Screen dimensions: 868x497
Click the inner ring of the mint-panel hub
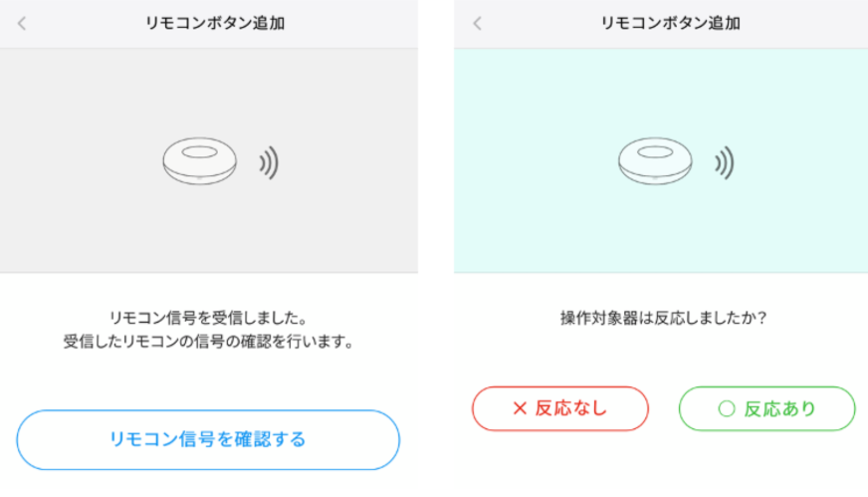pos(657,154)
